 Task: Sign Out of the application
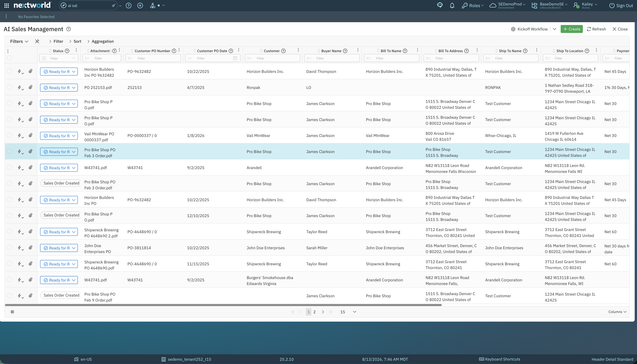pyautogui.click(x=621, y=5)
